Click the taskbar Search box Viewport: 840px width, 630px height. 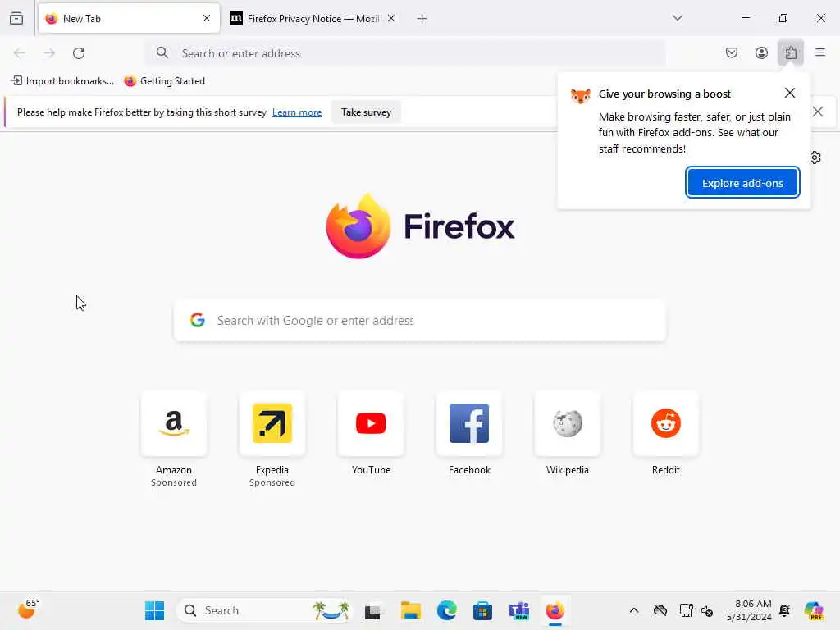265,610
